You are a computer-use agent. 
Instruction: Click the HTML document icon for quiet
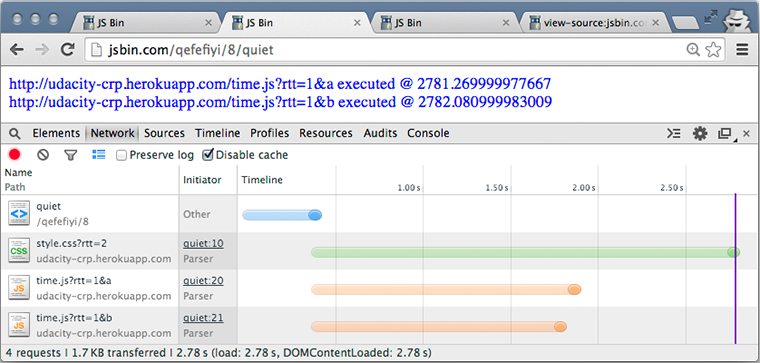pyautogui.click(x=19, y=213)
